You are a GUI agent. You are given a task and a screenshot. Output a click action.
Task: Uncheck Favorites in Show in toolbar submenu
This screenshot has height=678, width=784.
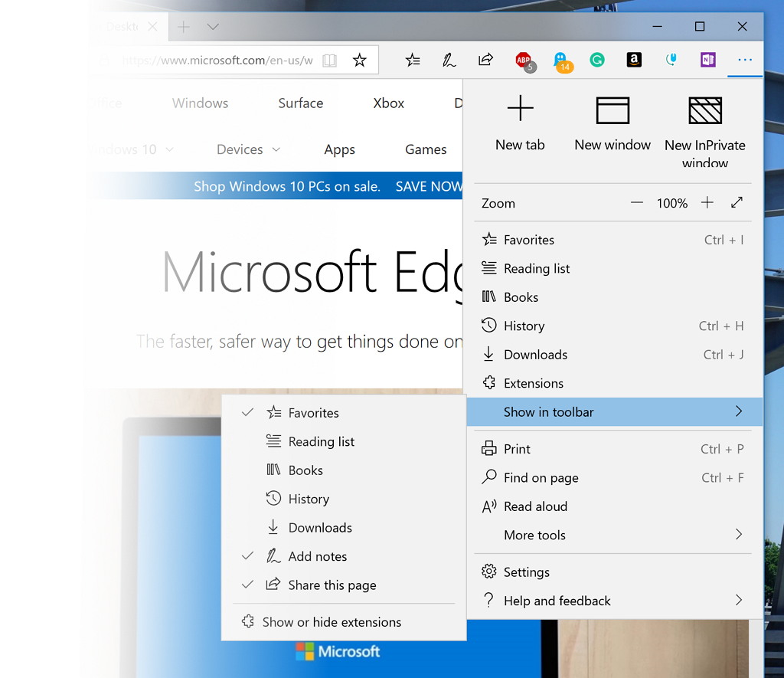(344, 413)
